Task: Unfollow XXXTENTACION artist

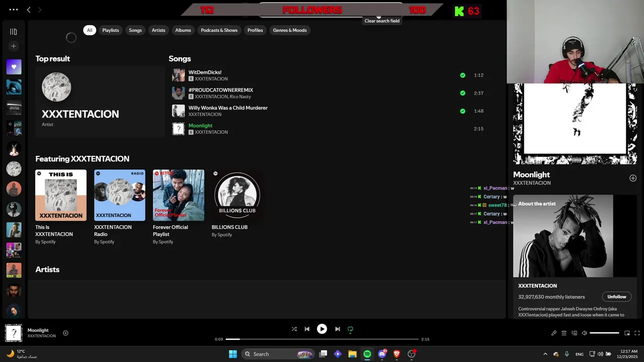Action: pyautogui.click(x=616, y=297)
